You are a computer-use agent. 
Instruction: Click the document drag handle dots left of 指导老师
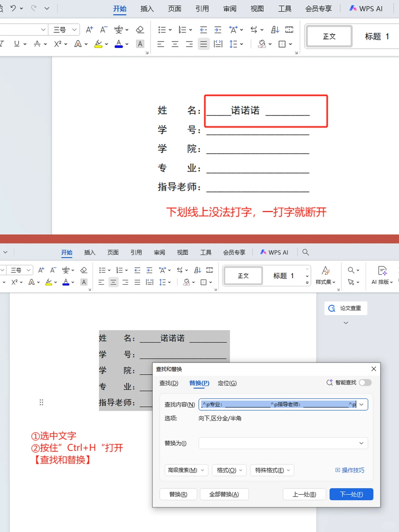tap(41, 402)
